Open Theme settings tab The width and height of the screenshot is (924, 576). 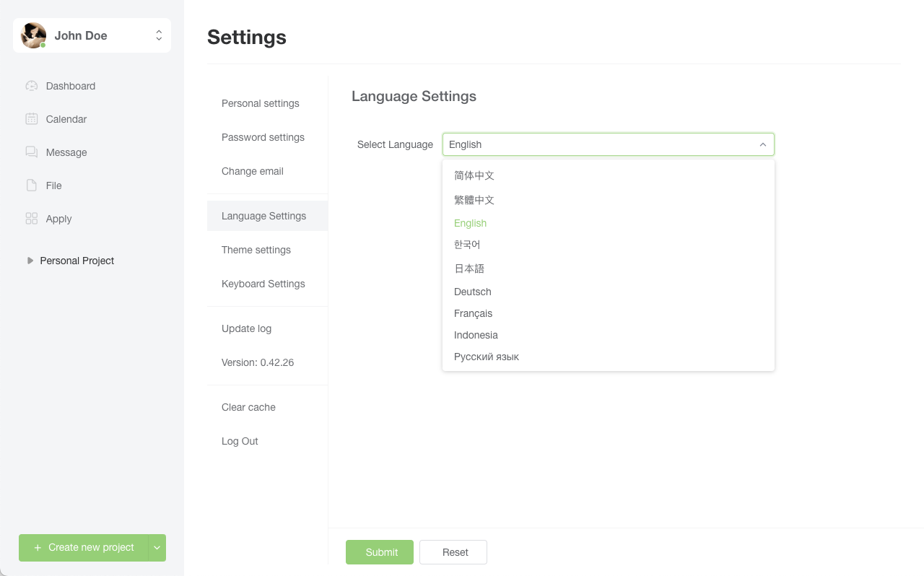pyautogui.click(x=267, y=250)
